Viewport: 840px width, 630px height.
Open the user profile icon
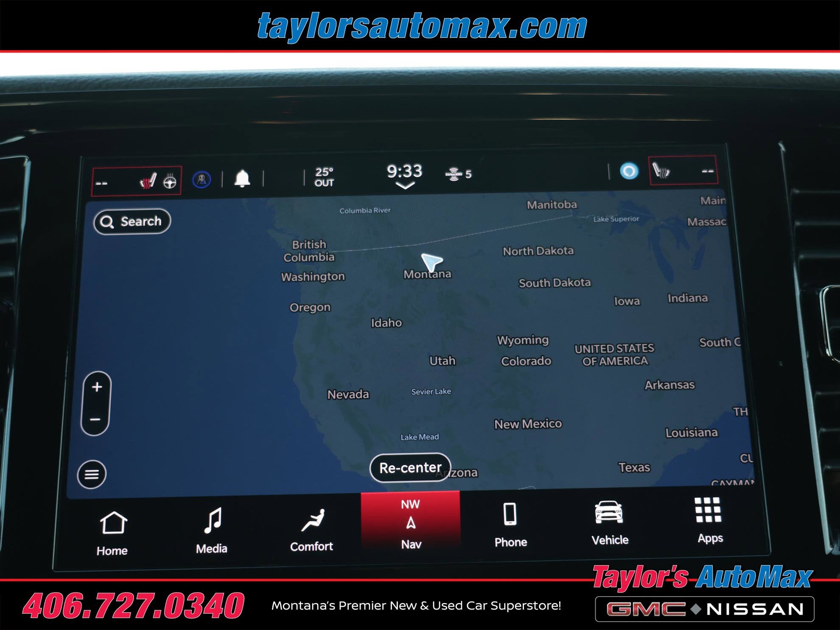(x=202, y=180)
